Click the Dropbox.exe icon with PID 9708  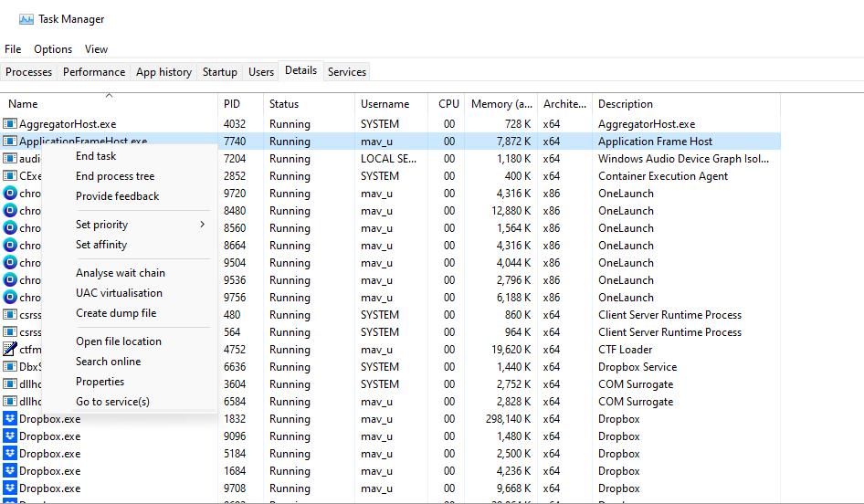click(x=11, y=488)
